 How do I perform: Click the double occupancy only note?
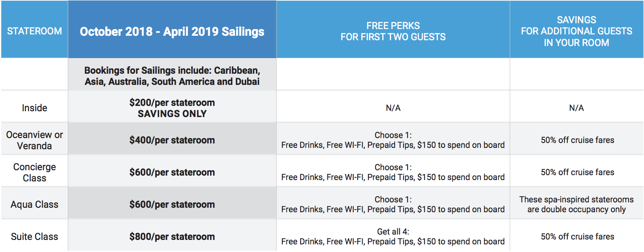pos(576,204)
